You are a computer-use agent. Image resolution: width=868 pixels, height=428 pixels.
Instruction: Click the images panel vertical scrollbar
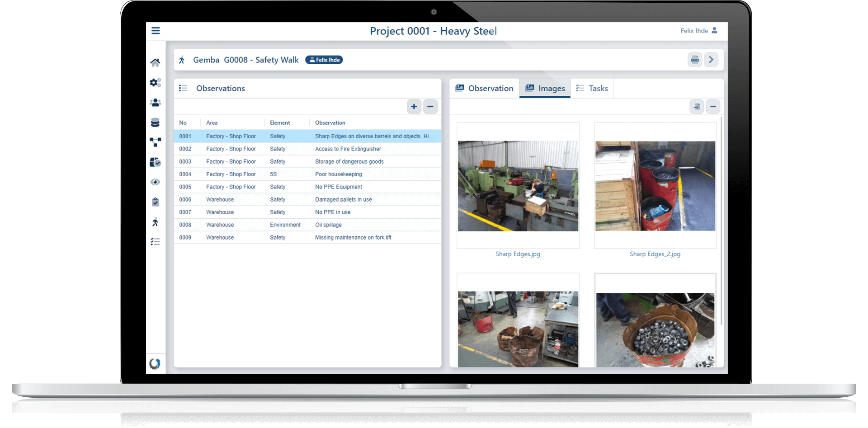pos(721,221)
